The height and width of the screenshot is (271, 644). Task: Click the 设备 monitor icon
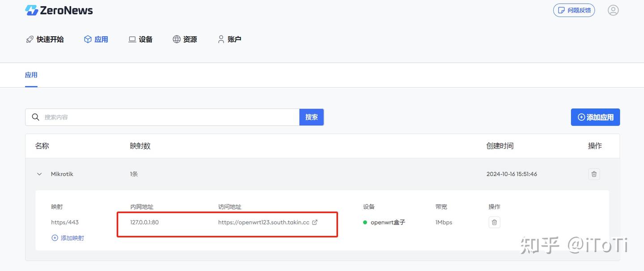[x=131, y=39]
